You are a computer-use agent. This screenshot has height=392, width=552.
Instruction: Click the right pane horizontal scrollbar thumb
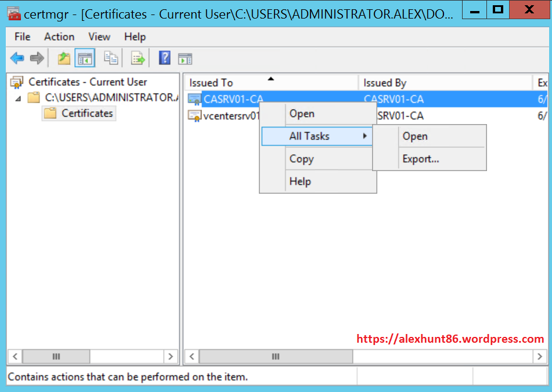pyautogui.click(x=275, y=356)
